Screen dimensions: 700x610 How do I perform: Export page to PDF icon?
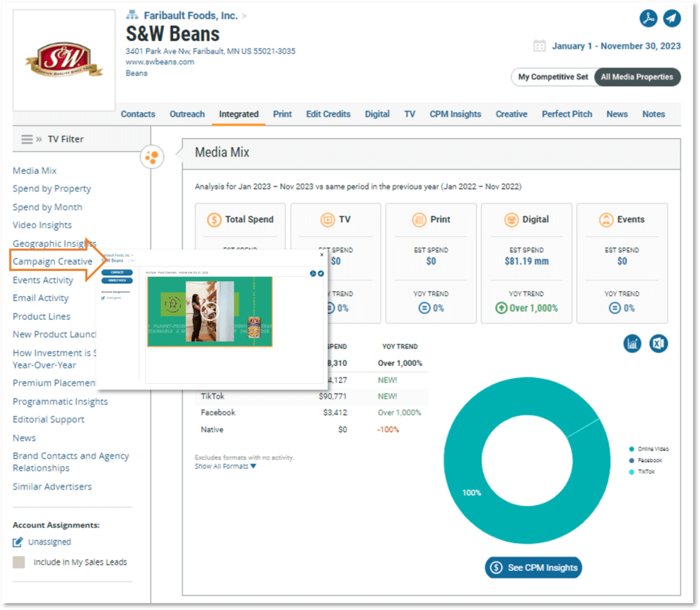click(x=648, y=18)
